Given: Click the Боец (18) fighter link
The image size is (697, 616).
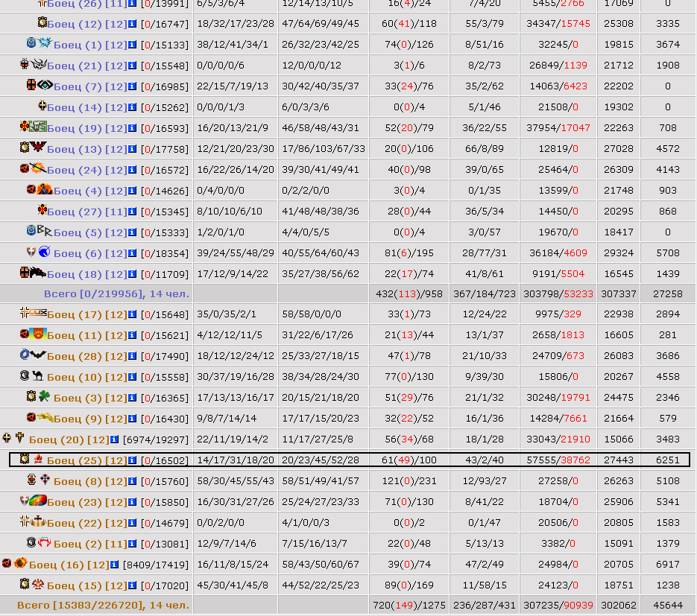Looking at the screenshot, I should (75, 274).
